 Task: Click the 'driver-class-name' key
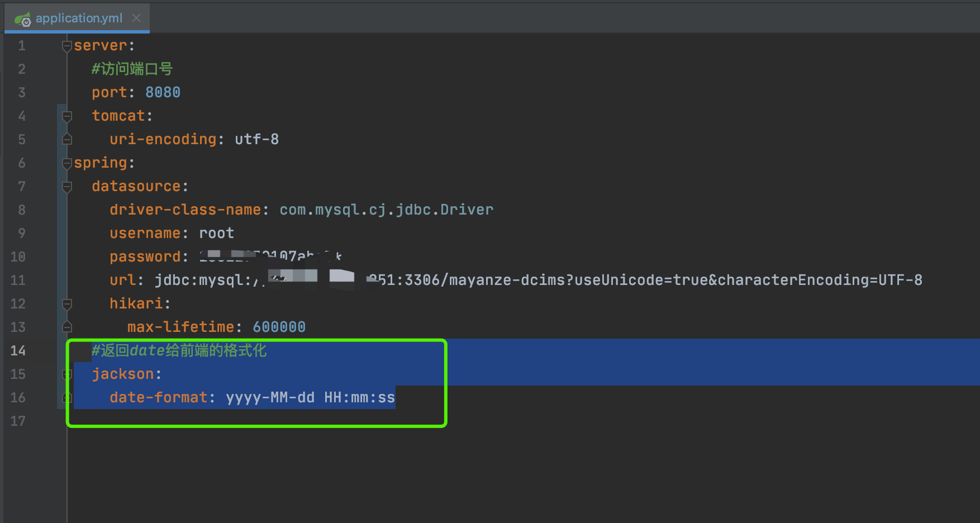(x=185, y=210)
